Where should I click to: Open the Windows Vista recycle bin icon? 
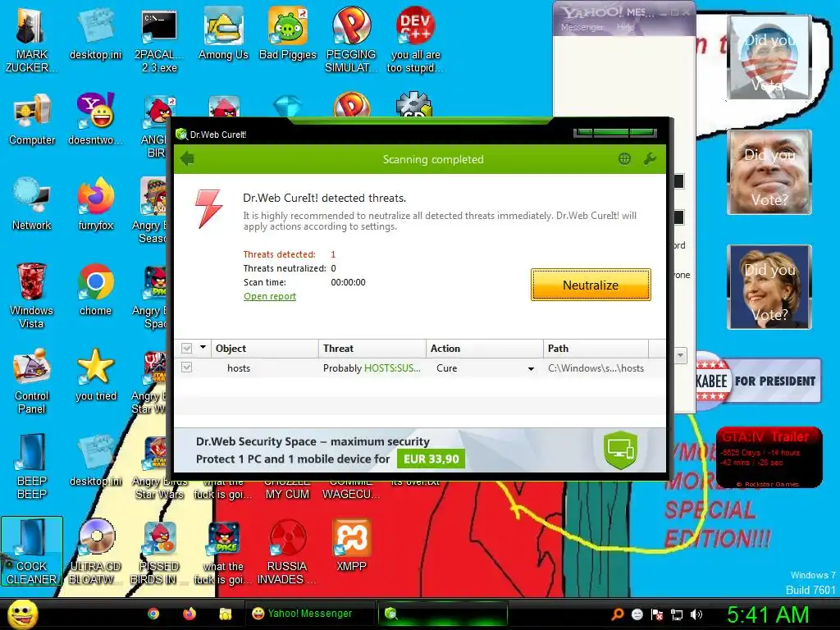(31, 295)
